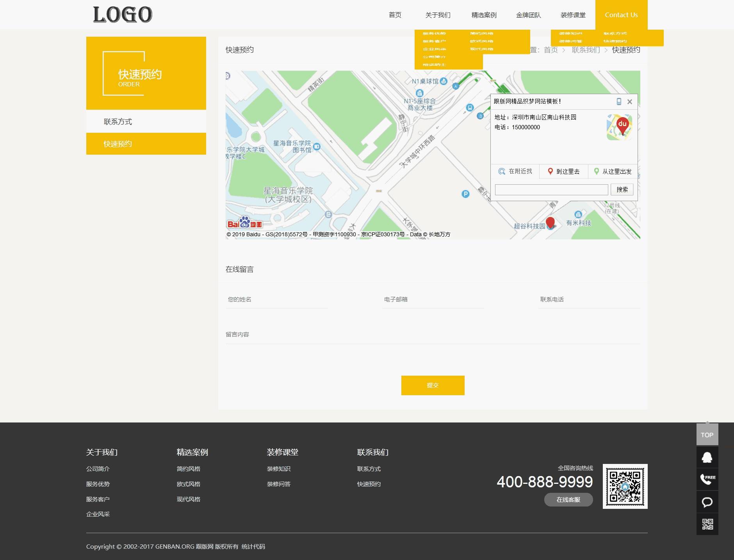Click the 联系我们 footer heading
This screenshot has height=560, width=734.
click(373, 452)
